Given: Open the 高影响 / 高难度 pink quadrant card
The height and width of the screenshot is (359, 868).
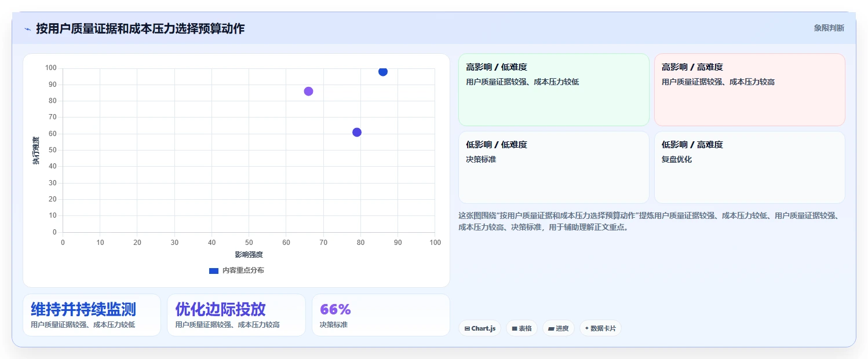Looking at the screenshot, I should 749,90.
